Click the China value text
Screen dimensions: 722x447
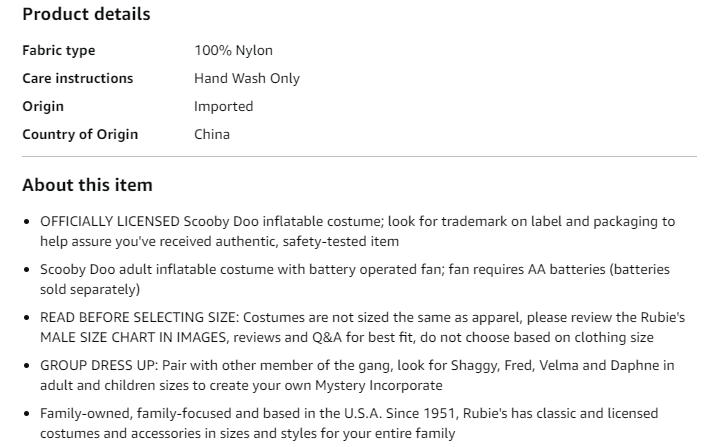click(x=212, y=134)
